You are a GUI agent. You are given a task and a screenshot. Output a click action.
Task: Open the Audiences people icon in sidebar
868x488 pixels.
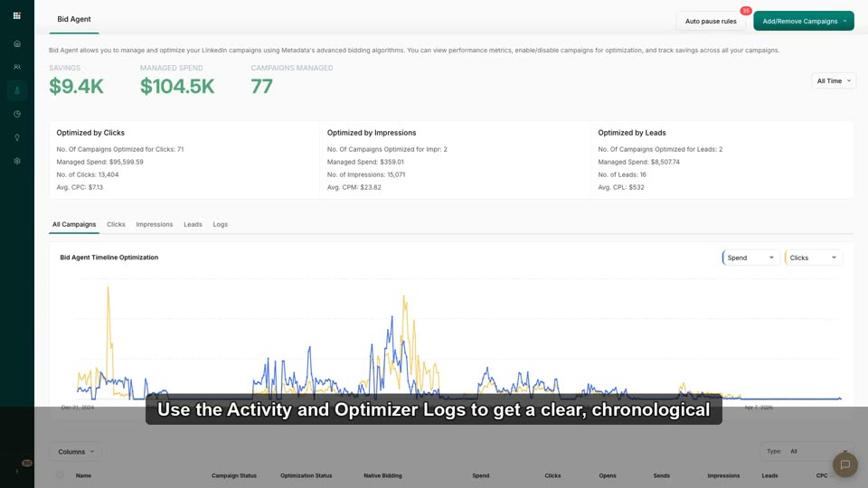(17, 67)
